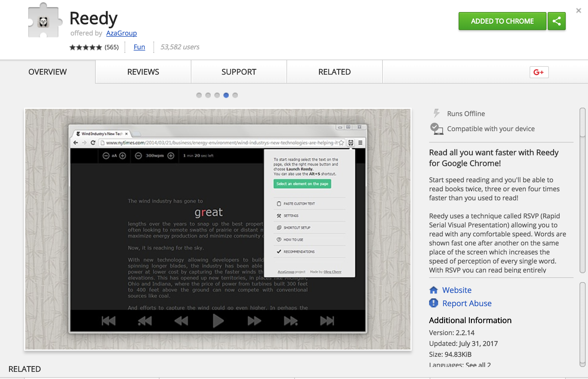Click the dotted double-right forward button in screenshot

tap(291, 321)
